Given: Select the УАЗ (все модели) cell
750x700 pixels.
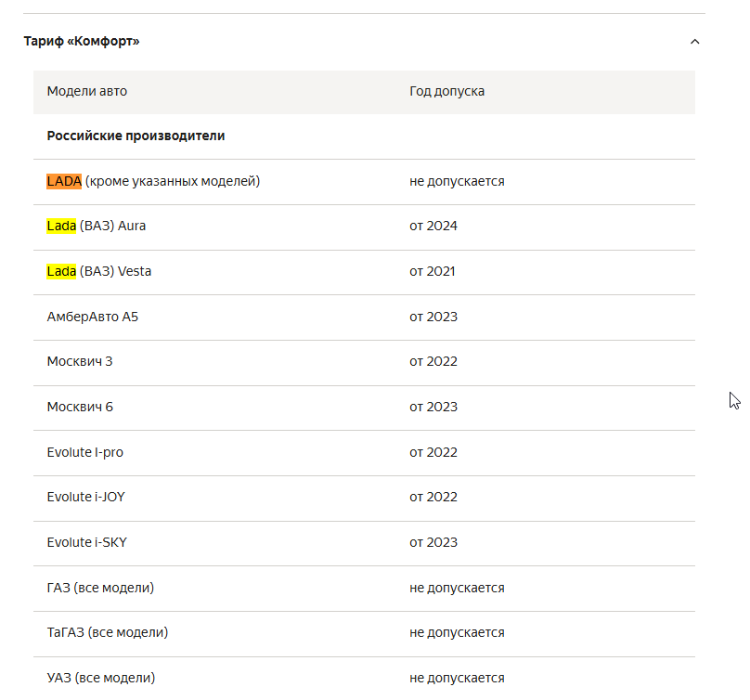Looking at the screenshot, I should [101, 678].
